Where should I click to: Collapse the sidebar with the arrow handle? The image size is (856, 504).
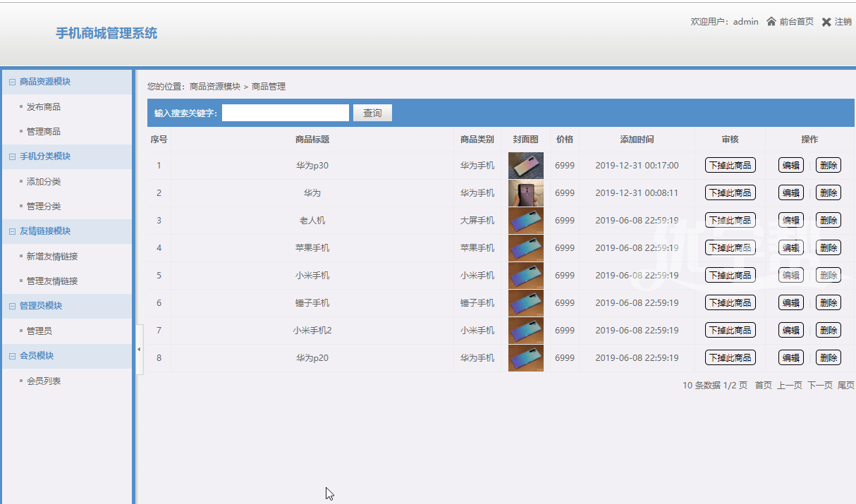click(139, 350)
